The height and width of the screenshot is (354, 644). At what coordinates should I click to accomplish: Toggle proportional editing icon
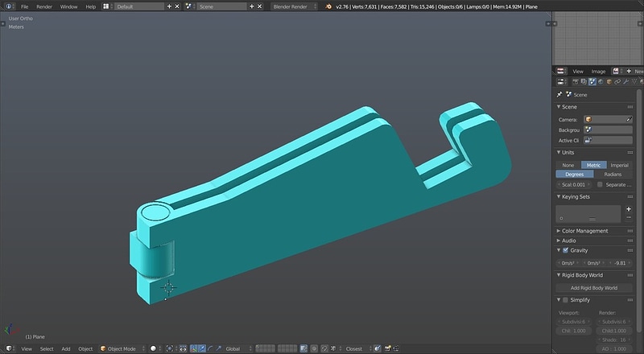coord(314,348)
